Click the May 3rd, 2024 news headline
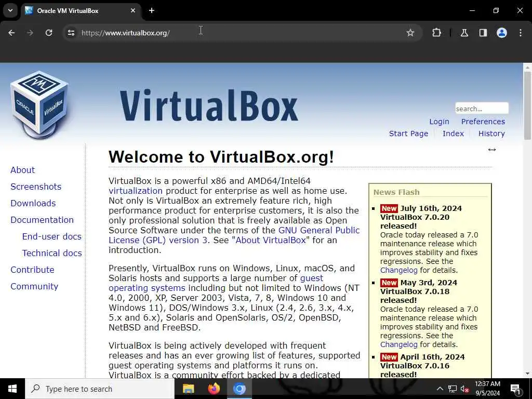Viewport: 532px width, 399px height. (x=419, y=291)
